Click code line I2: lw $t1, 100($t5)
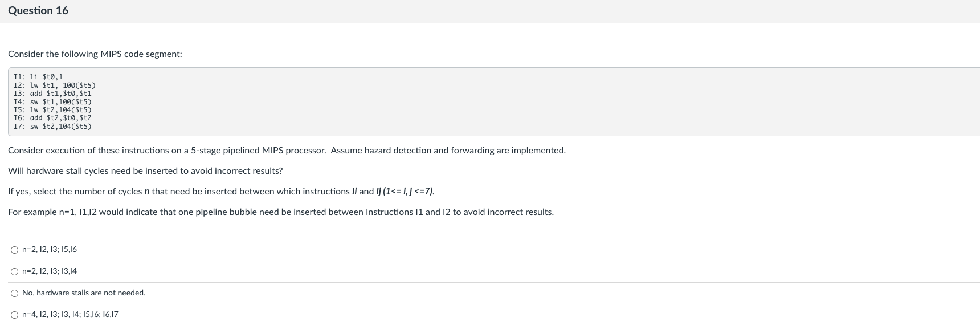980x329 pixels. click(x=55, y=85)
